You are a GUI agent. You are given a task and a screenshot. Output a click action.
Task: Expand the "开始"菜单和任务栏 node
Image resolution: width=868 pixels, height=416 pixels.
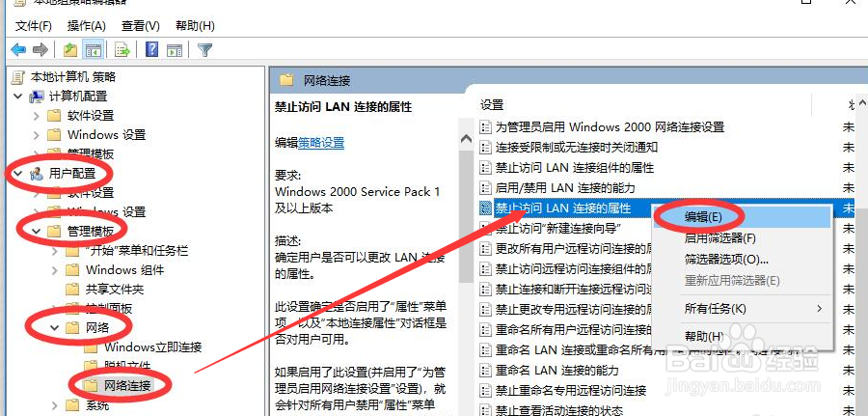(x=55, y=251)
